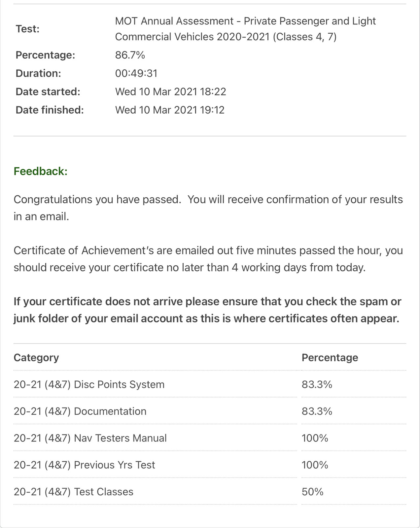Select the Test Classes category row
420x528 pixels.
point(73,492)
